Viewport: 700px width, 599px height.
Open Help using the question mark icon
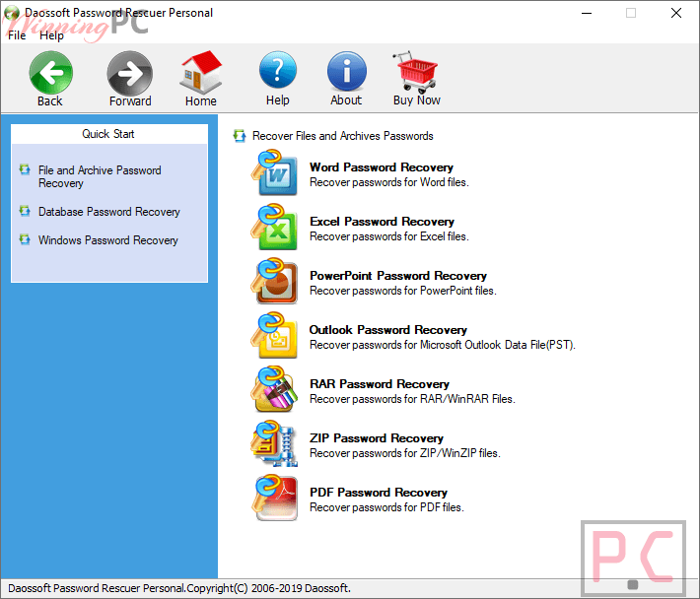pos(278,70)
